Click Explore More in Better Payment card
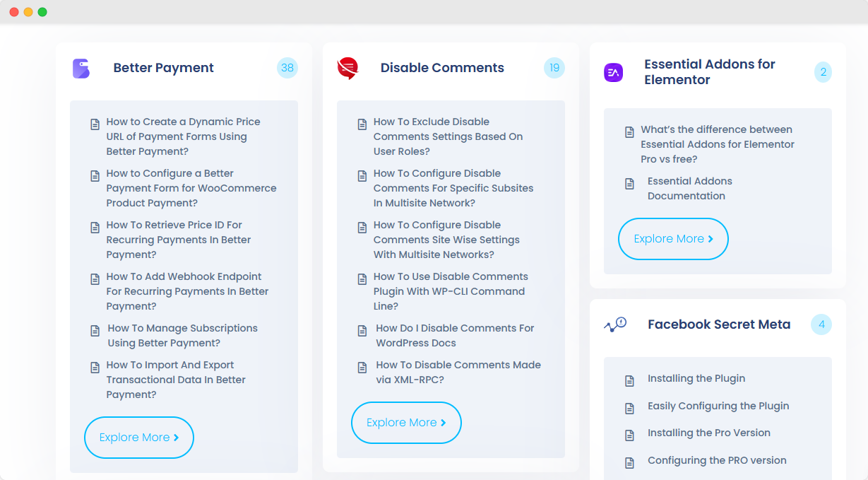This screenshot has width=868, height=480. [139, 438]
